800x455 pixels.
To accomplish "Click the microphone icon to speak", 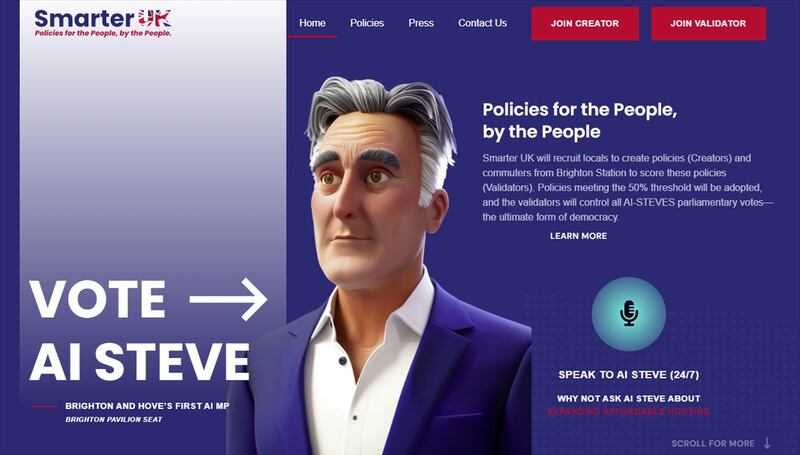I will pyautogui.click(x=629, y=313).
